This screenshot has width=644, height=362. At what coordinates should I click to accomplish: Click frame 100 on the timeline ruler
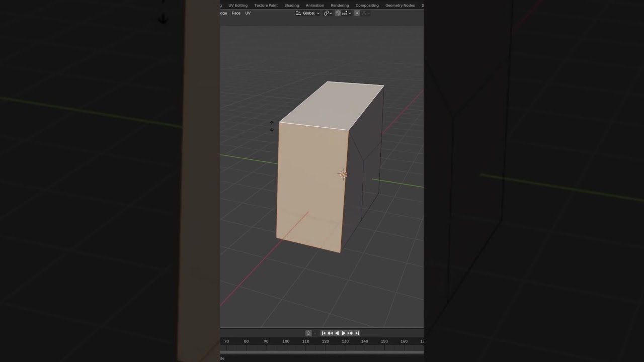(286, 341)
